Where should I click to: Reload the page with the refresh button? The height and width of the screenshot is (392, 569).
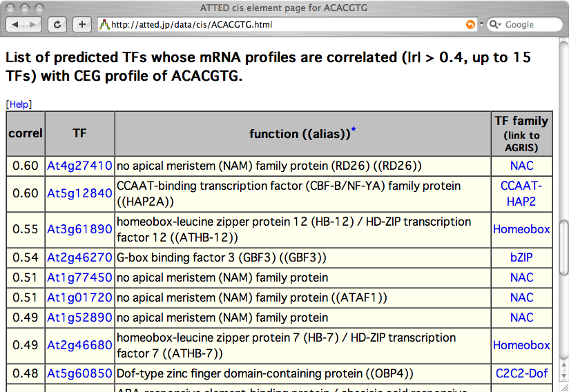click(57, 24)
